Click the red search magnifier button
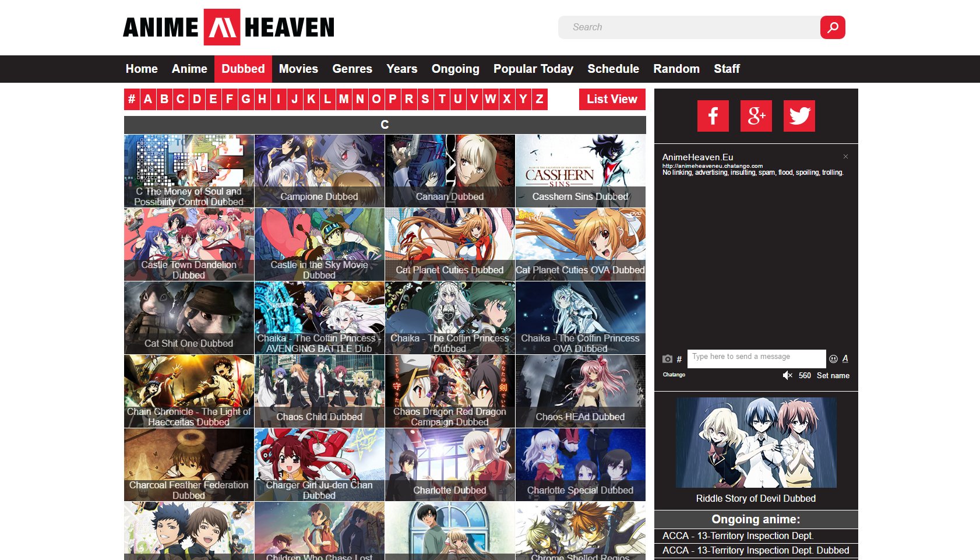 833,27
